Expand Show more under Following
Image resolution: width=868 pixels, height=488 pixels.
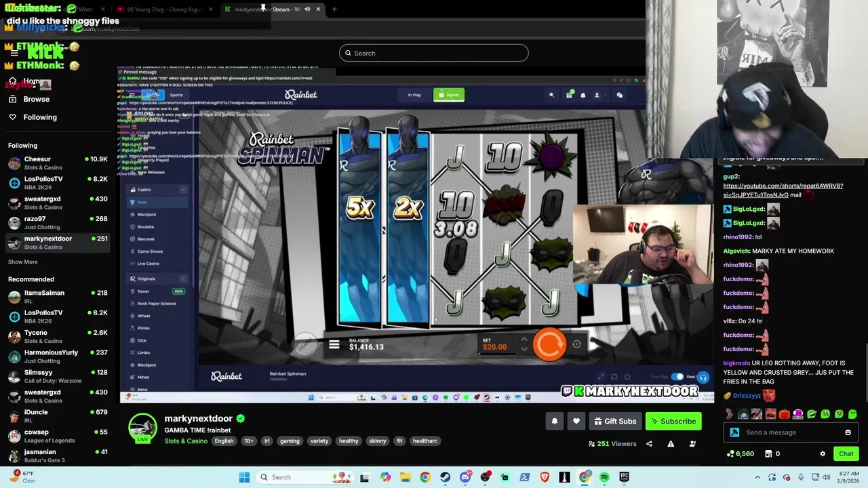click(23, 262)
